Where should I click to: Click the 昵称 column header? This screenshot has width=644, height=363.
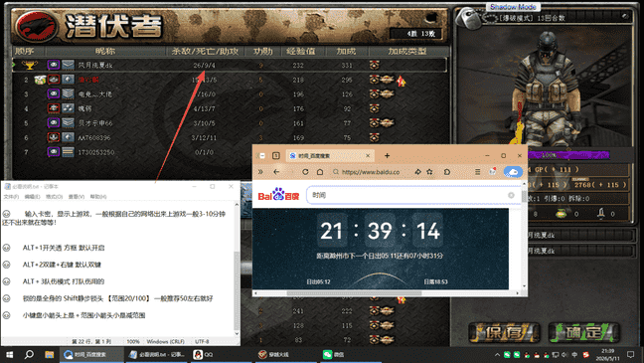(105, 52)
